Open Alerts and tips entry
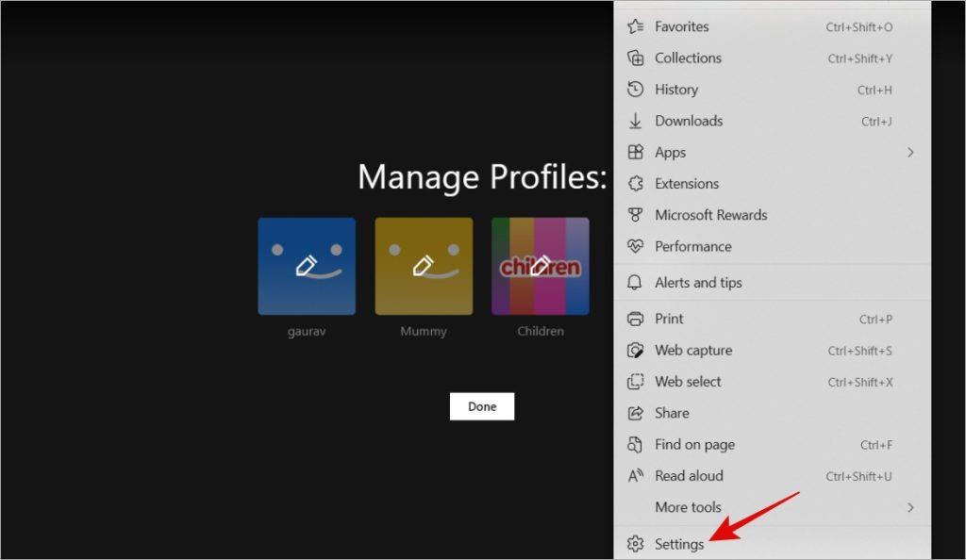The image size is (966, 560). tap(773, 283)
